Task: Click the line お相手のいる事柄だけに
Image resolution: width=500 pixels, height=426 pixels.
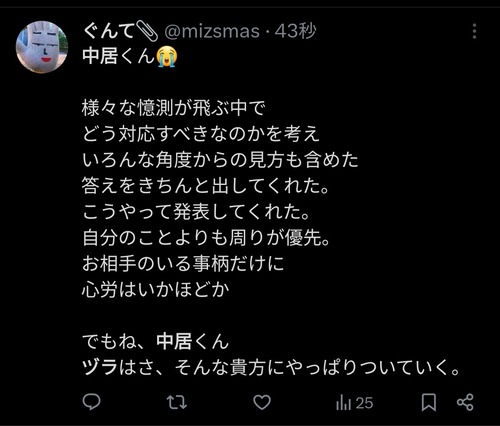Action: click(x=183, y=264)
